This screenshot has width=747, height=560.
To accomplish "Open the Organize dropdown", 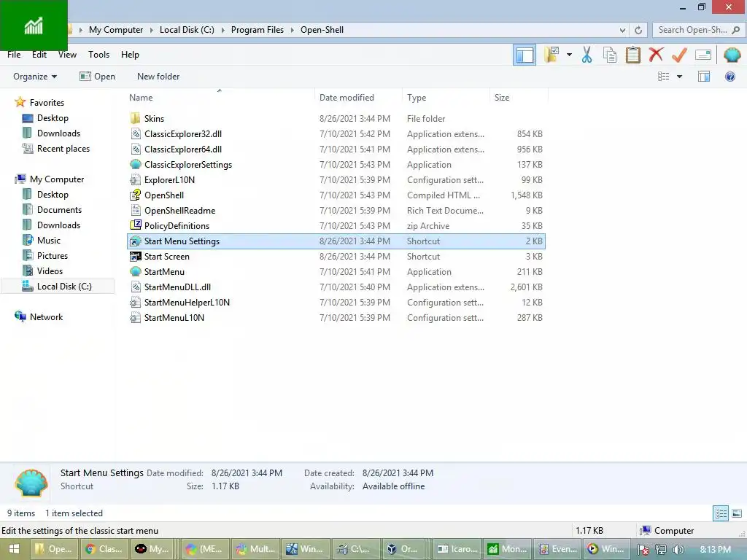I will tap(35, 76).
